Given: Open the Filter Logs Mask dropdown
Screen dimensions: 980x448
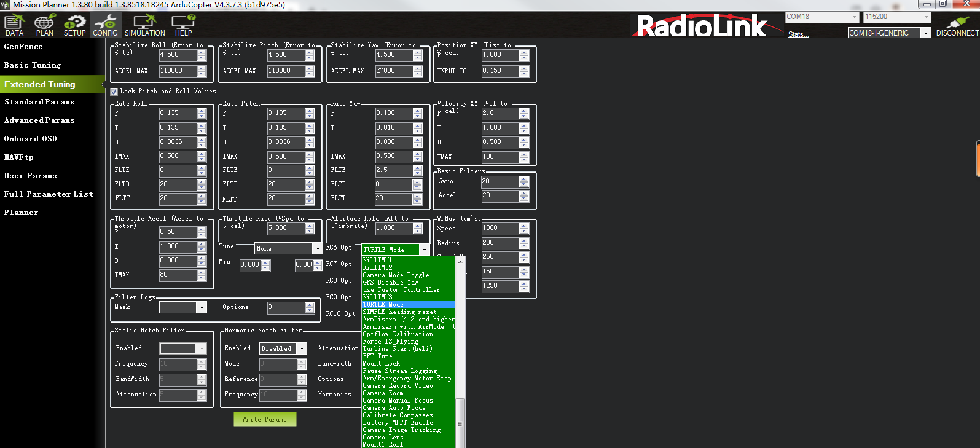Looking at the screenshot, I should pos(201,307).
